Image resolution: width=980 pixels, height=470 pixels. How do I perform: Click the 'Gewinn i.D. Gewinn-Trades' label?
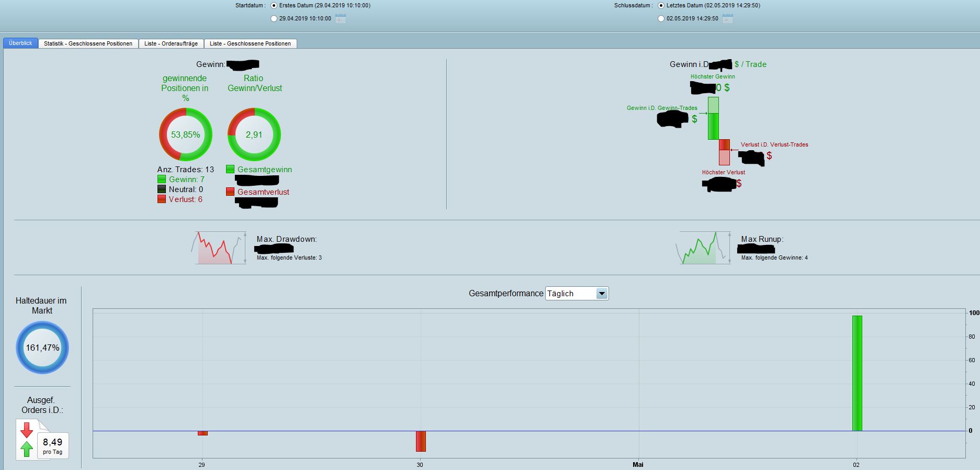662,108
